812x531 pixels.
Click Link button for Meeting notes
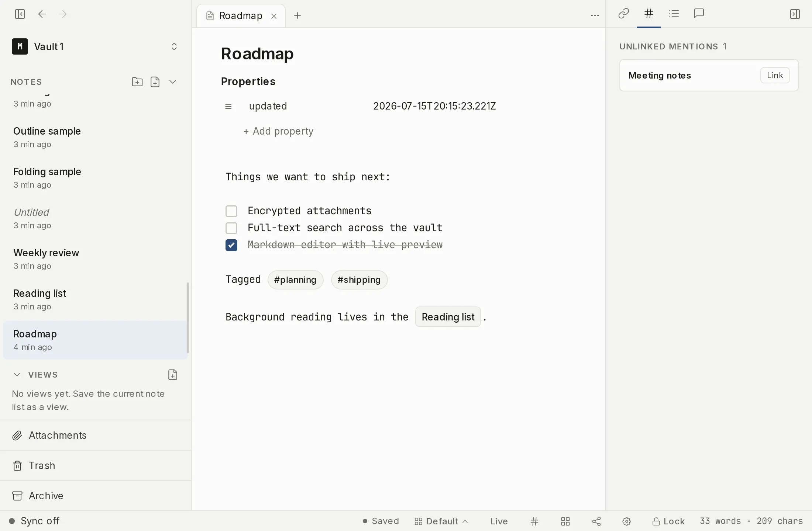[775, 75]
